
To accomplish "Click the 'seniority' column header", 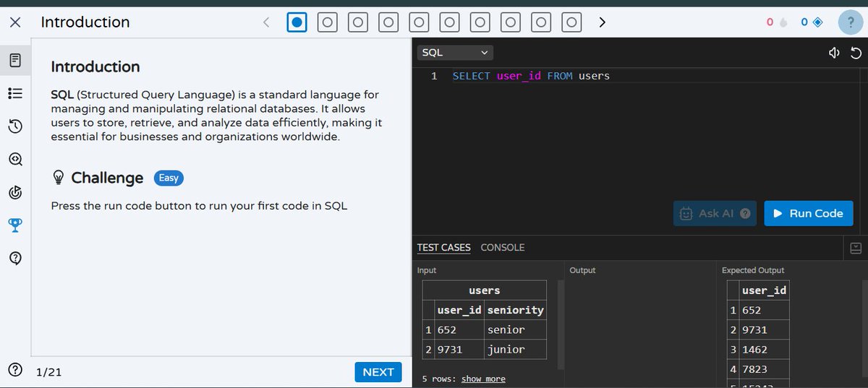I will coord(516,310).
